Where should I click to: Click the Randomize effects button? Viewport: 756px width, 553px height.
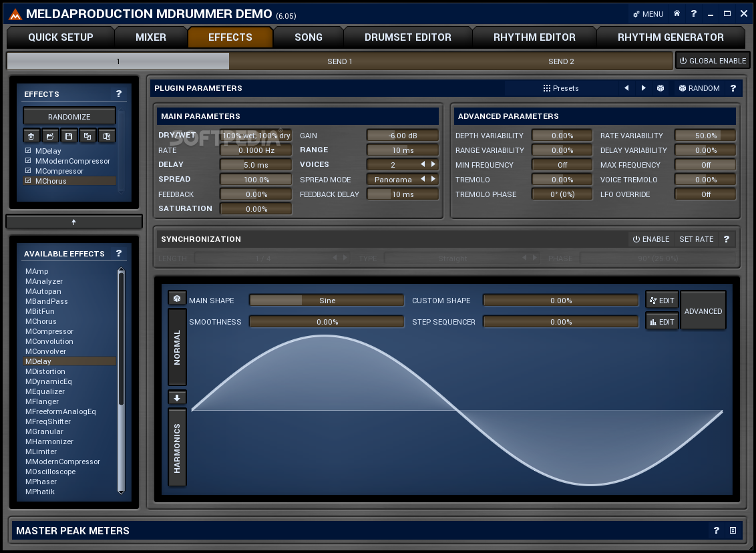(x=69, y=117)
